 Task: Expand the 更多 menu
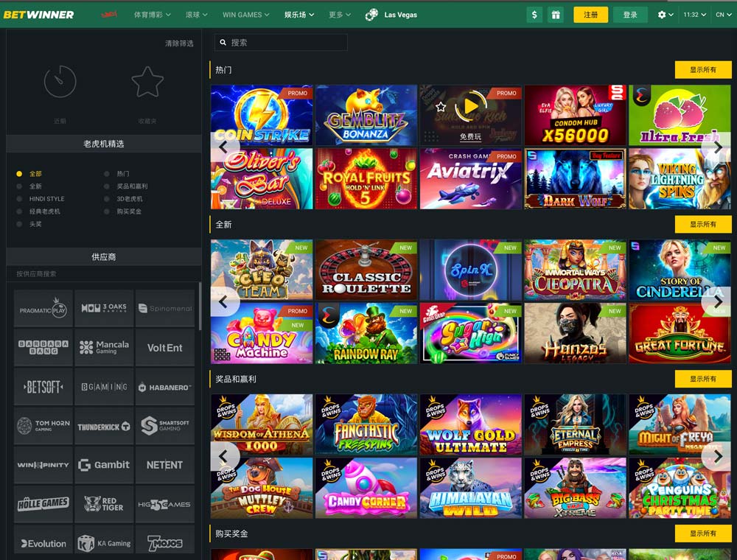coord(340,15)
